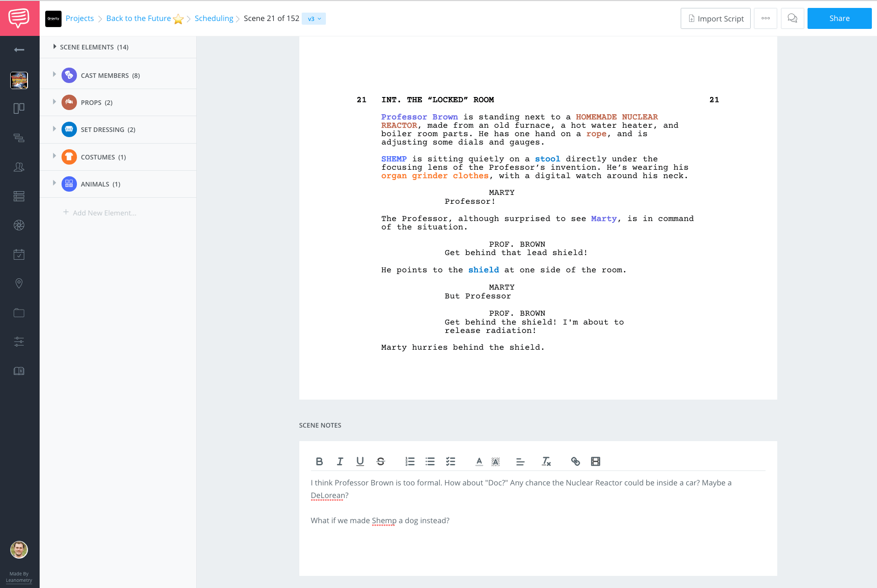Click the tagged Professor Brown element
877x588 pixels.
(x=419, y=117)
